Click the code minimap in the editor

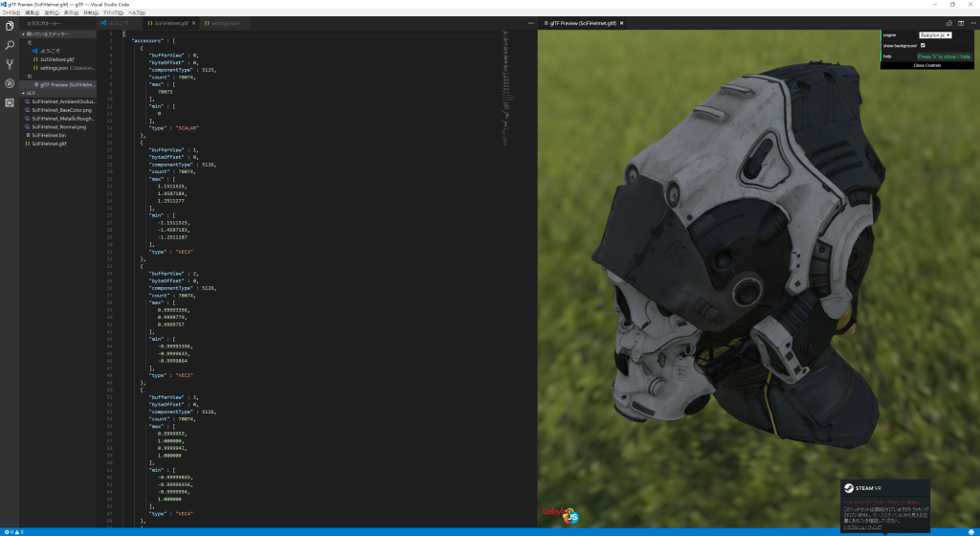[508, 87]
